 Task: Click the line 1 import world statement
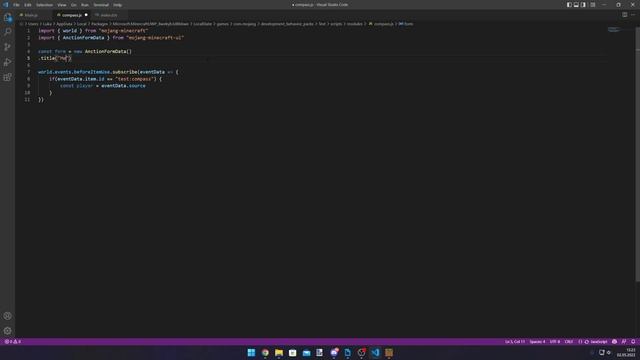point(93,31)
